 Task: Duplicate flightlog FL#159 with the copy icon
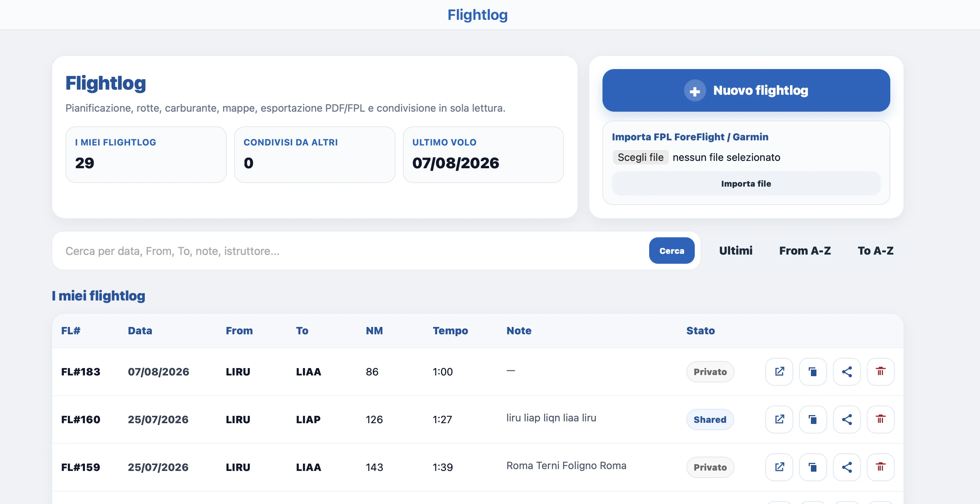click(x=813, y=467)
